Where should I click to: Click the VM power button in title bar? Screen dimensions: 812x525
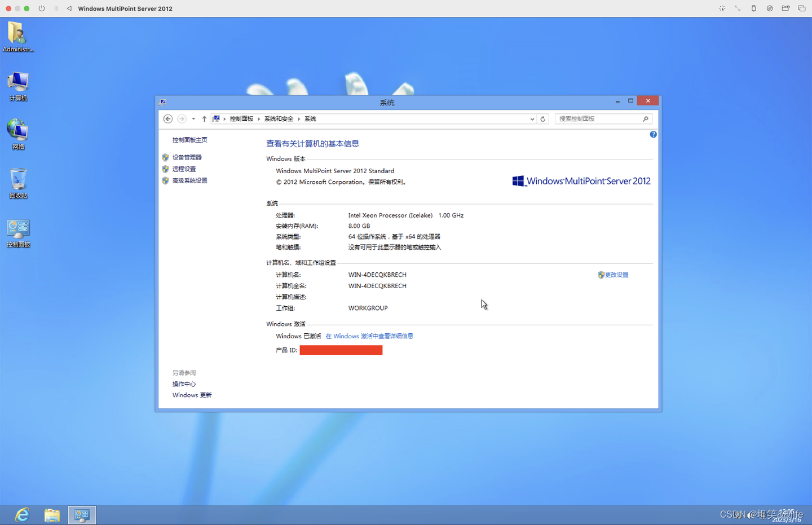click(42, 8)
